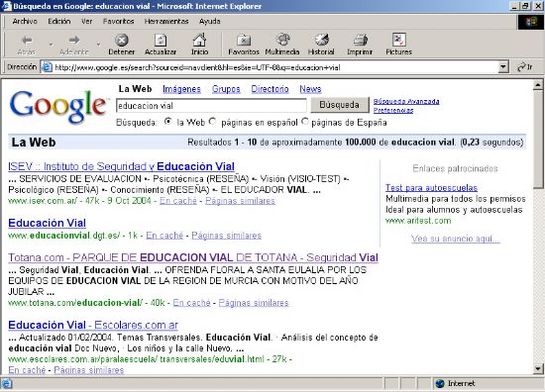Open the Herramientas menu
The width and height of the screenshot is (545, 392).
pyautogui.click(x=166, y=21)
